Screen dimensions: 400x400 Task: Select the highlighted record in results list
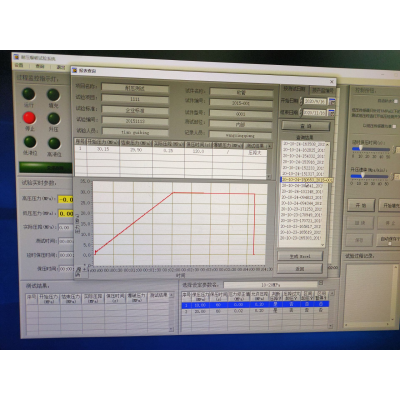[306, 180]
